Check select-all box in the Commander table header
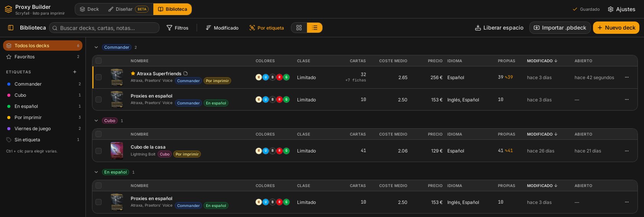This screenshot has width=644, height=217. point(99,61)
